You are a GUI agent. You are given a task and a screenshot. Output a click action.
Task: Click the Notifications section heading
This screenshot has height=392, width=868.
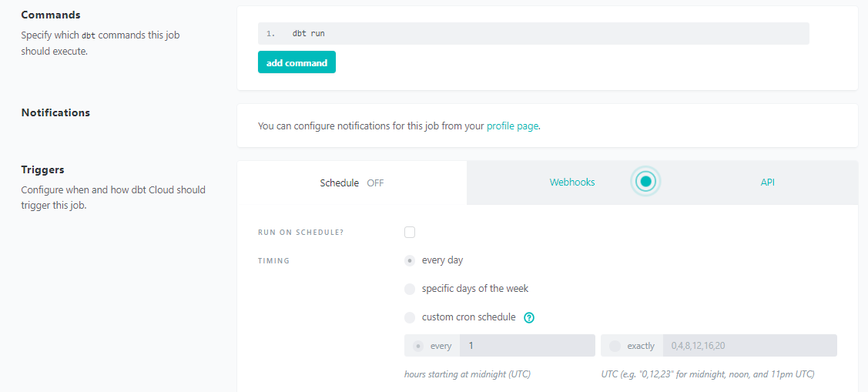55,112
